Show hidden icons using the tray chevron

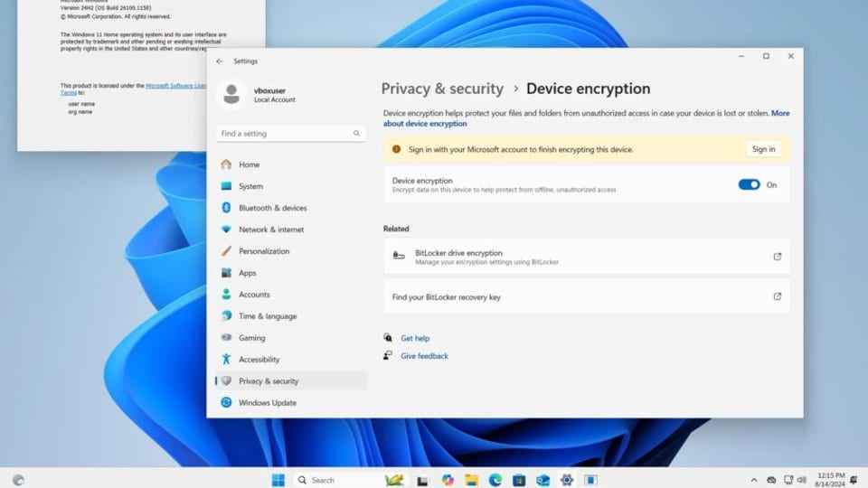753,480
